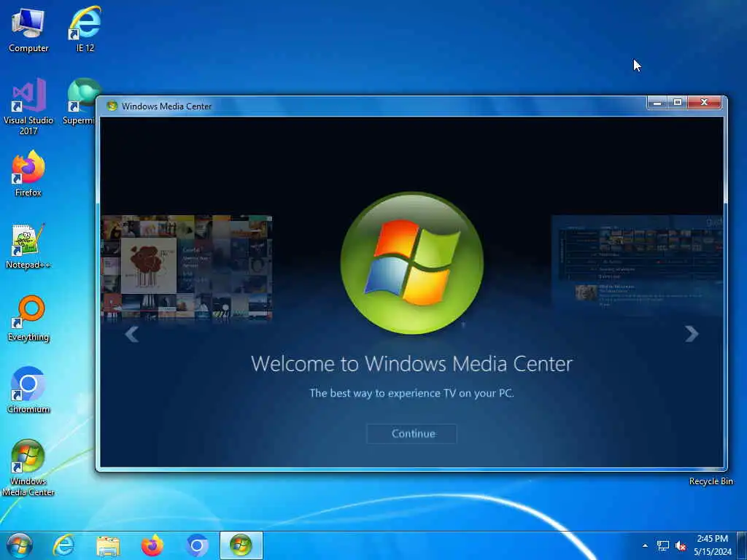Screen dimensions: 747x560
Task: Launch Chromium from the taskbar
Action: (x=197, y=545)
